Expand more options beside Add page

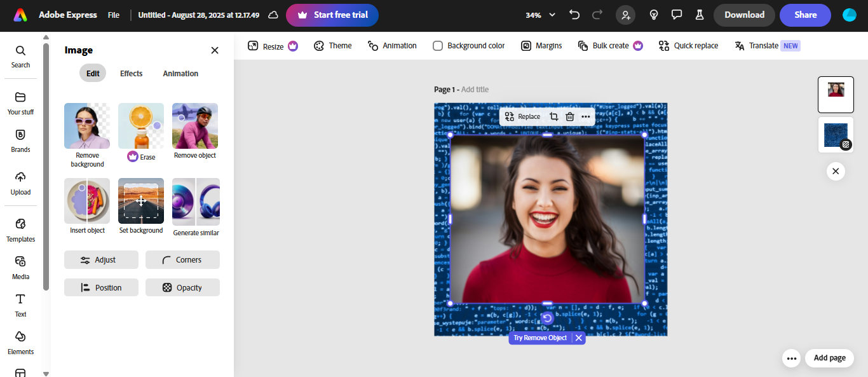(791, 358)
